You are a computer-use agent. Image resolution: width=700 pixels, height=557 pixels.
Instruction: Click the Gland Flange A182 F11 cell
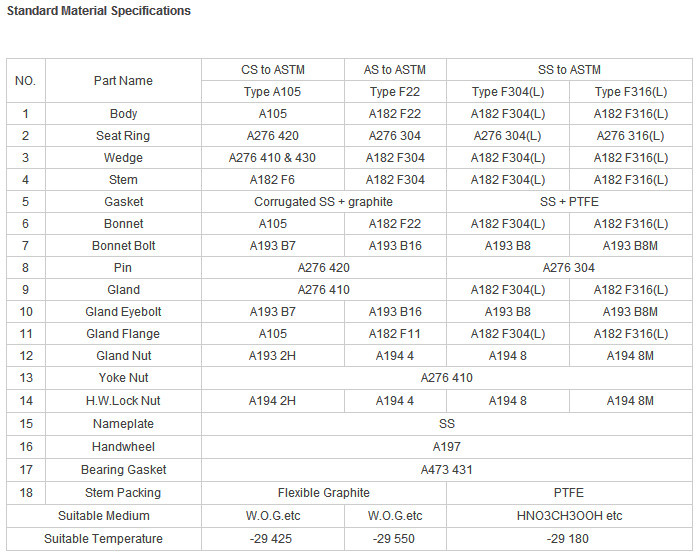(x=395, y=334)
